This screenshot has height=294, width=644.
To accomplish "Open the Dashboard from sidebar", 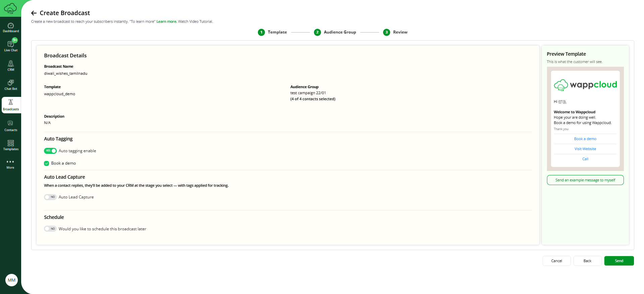I will 11,28.
